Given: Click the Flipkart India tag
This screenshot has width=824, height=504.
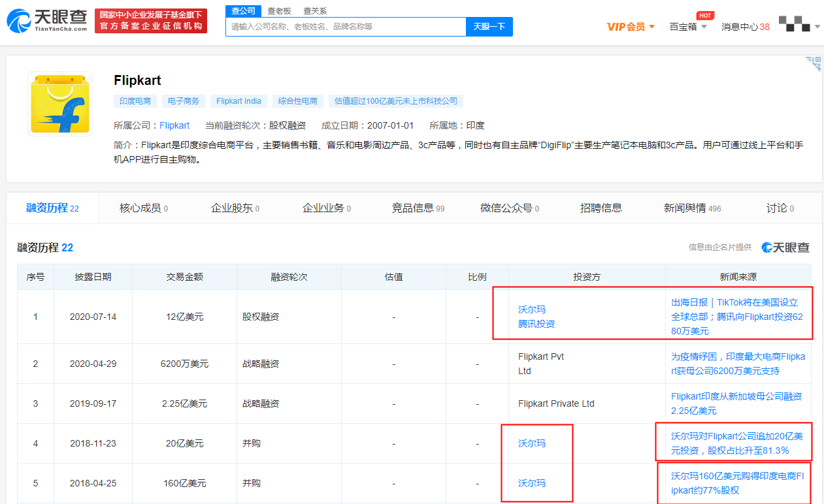Looking at the screenshot, I should click(239, 101).
